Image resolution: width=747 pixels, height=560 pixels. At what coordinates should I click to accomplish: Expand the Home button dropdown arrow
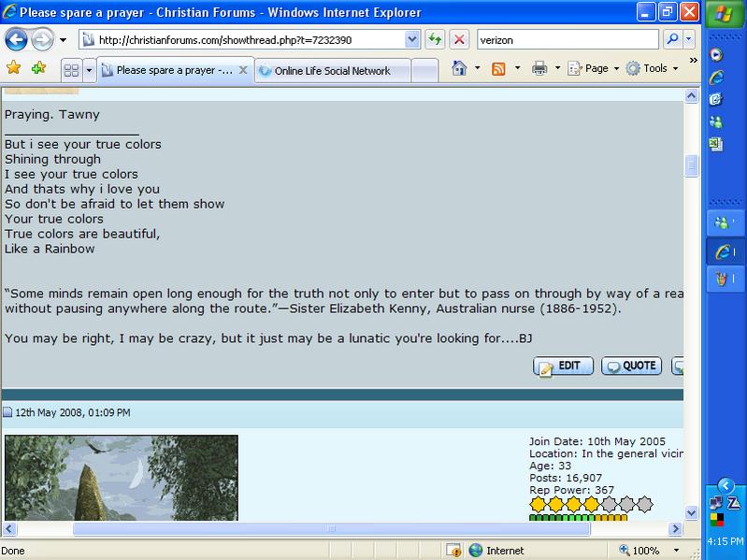(x=478, y=68)
